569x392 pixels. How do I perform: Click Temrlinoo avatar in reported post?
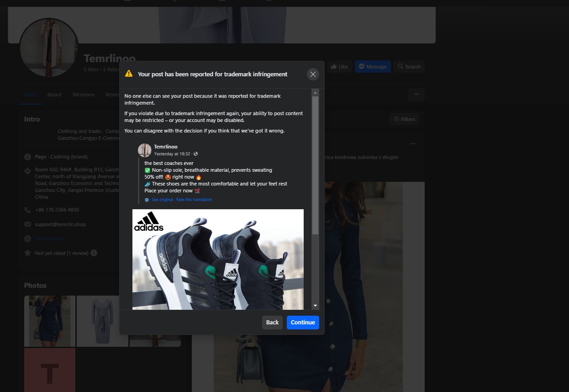pyautogui.click(x=144, y=150)
